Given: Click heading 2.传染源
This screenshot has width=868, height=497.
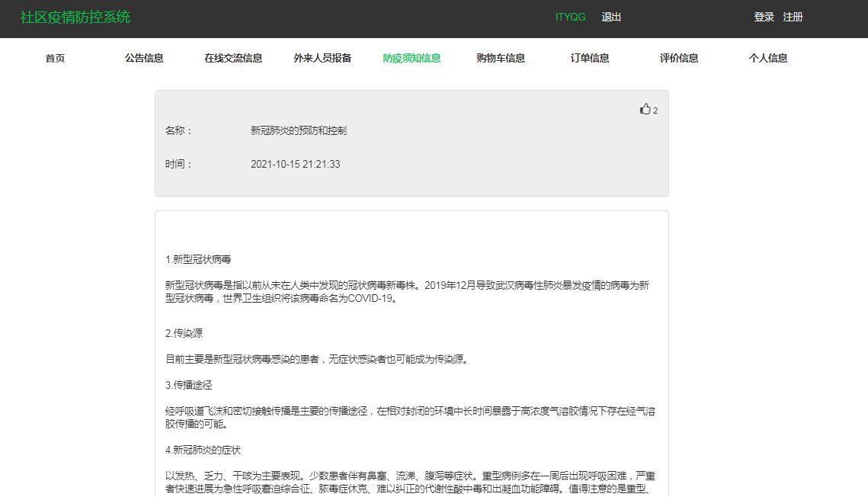Looking at the screenshot, I should [184, 333].
